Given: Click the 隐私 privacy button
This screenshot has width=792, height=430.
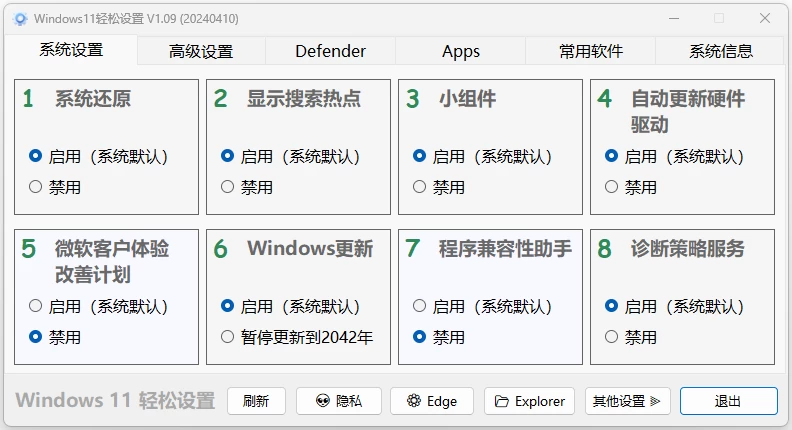Looking at the screenshot, I should pyautogui.click(x=339, y=401).
